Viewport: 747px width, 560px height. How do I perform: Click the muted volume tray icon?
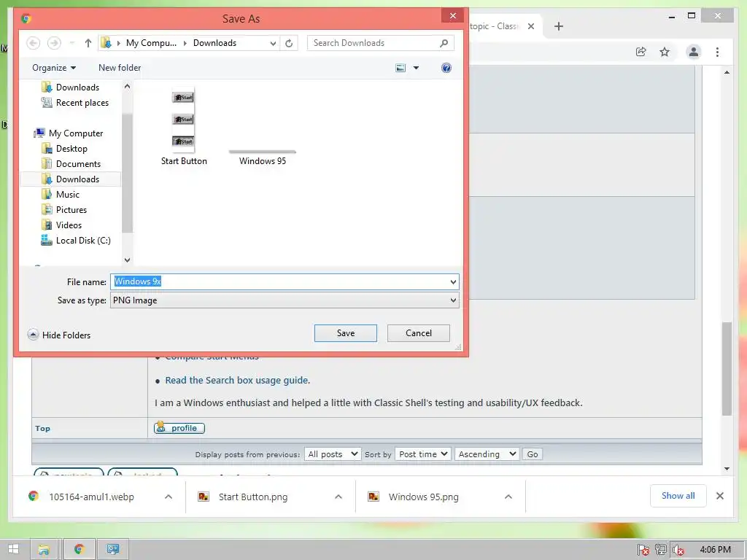point(678,550)
